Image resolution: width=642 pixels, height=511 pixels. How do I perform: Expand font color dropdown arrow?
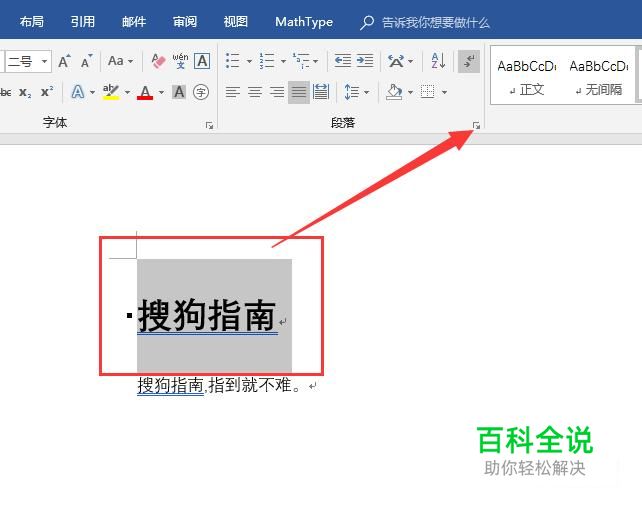coord(161,92)
